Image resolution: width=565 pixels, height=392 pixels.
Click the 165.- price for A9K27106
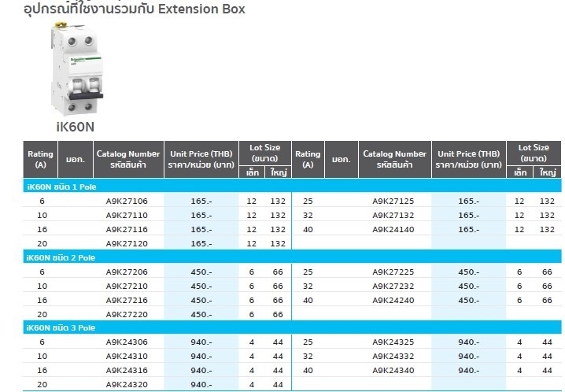pos(201,201)
